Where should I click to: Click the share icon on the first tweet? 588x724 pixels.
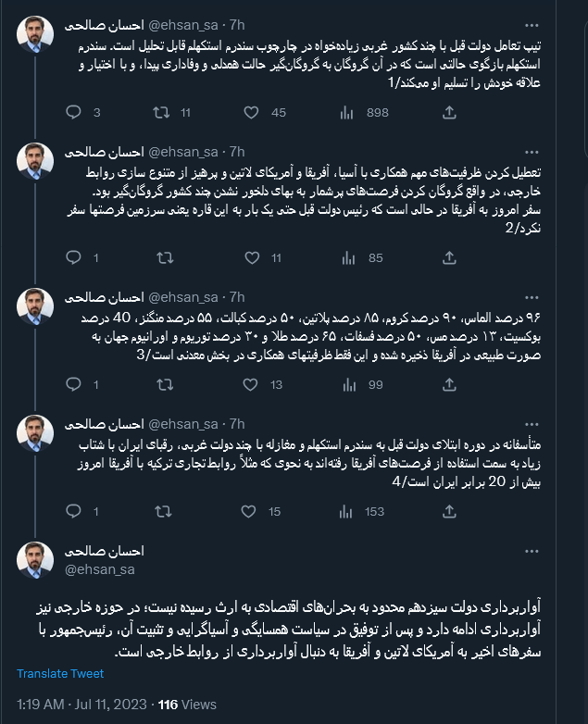[x=449, y=113]
